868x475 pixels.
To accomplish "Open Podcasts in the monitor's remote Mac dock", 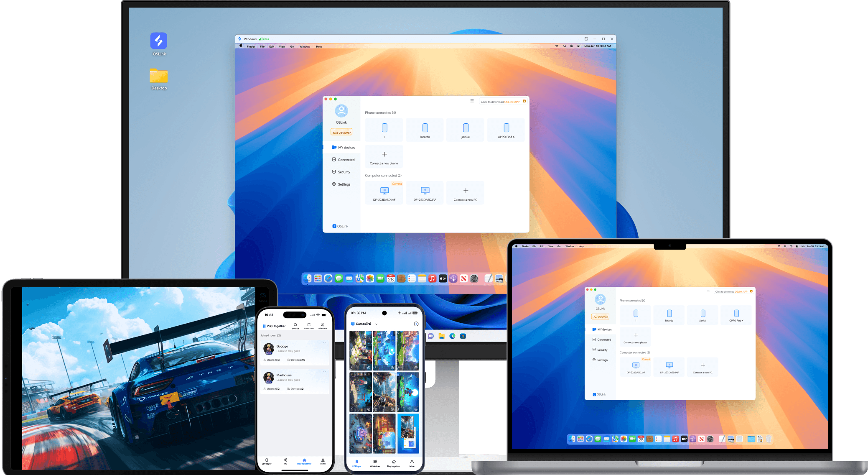I will [x=453, y=278].
